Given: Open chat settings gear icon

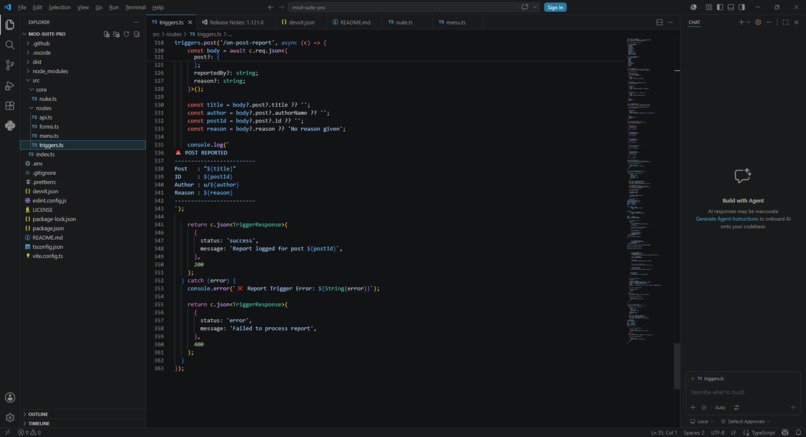Looking at the screenshot, I should point(758,22).
